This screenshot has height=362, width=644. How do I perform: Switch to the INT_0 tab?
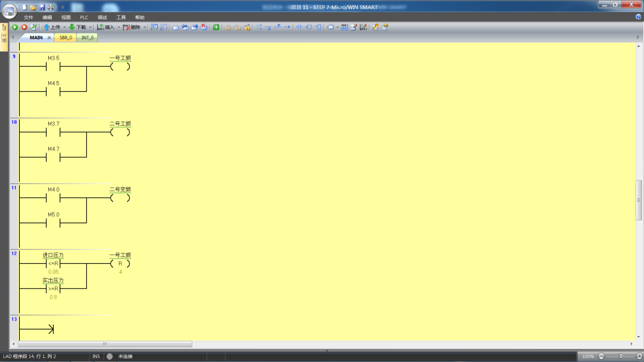point(87,38)
